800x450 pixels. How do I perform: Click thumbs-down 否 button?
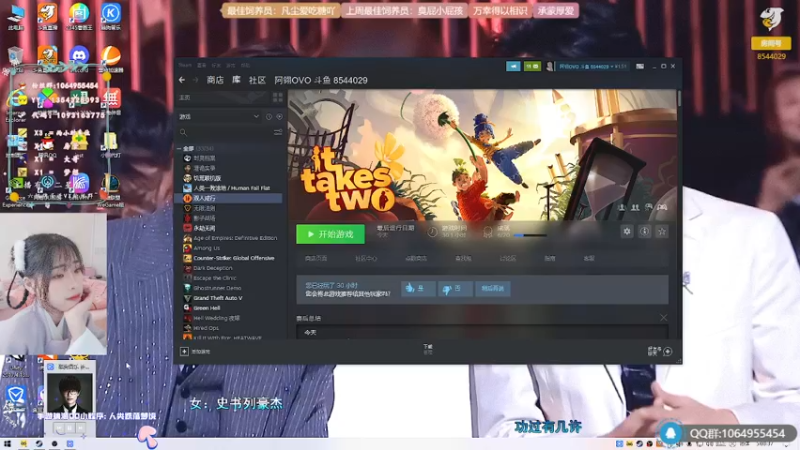[455, 289]
